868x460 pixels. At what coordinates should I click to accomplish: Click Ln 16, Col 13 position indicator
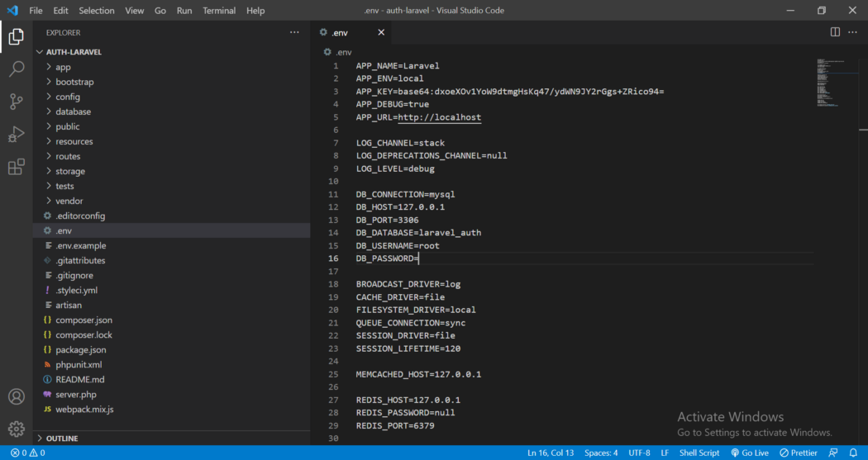pyautogui.click(x=551, y=453)
